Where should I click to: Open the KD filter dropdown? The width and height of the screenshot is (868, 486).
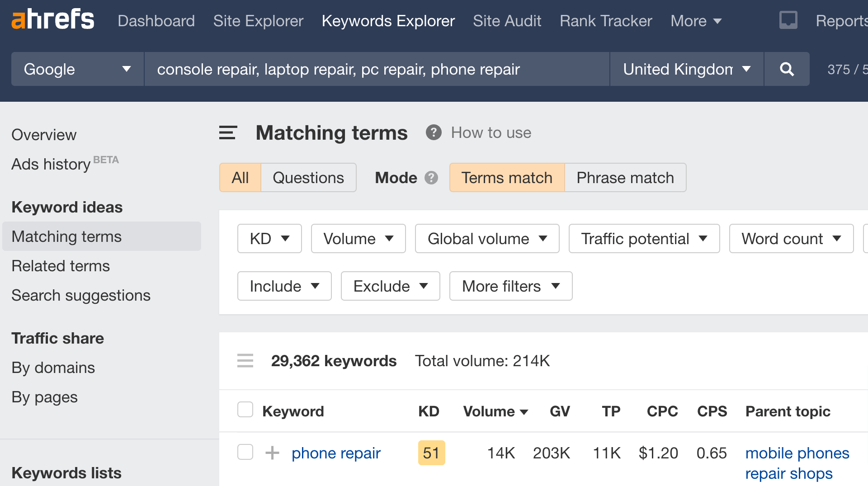[269, 239]
